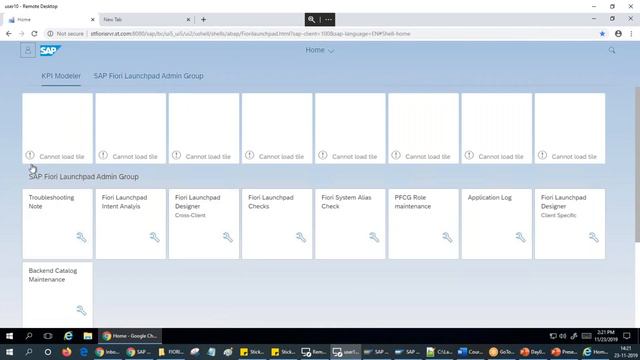
Task: Open Internet Explorer in remote taskbar
Action: coord(68,336)
